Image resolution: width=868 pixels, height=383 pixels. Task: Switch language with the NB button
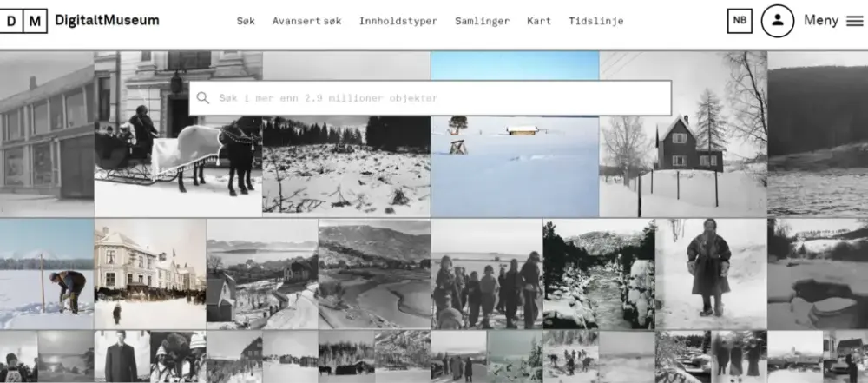[740, 21]
